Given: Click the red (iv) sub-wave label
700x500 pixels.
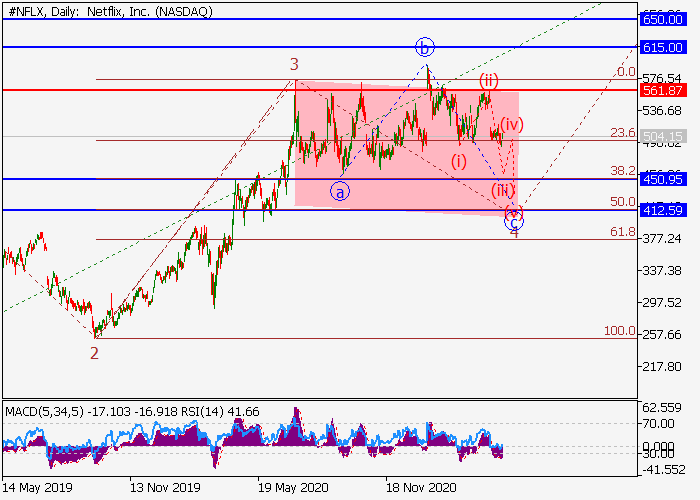Looking at the screenshot, I should point(512,125).
